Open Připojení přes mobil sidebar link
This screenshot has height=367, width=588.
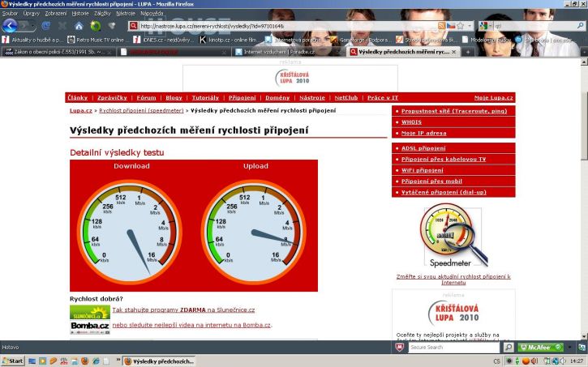(431, 181)
